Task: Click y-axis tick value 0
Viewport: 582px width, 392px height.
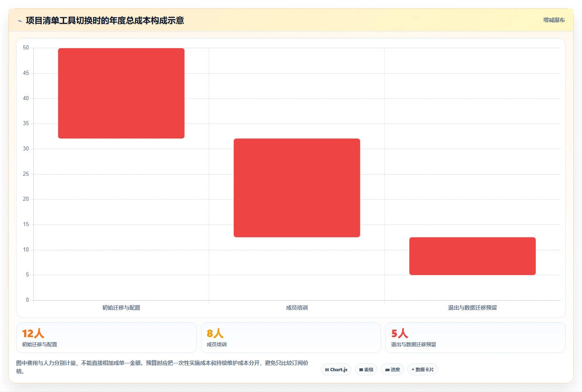Action: [27, 300]
